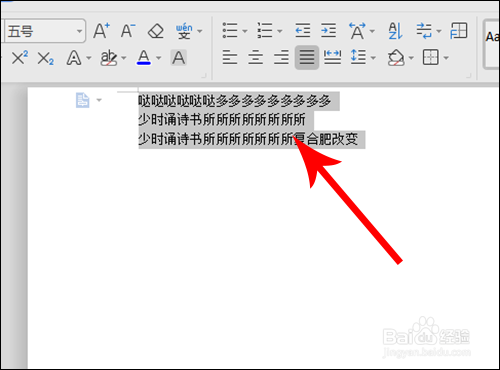Expand the borders dropdown arrow

point(446,58)
